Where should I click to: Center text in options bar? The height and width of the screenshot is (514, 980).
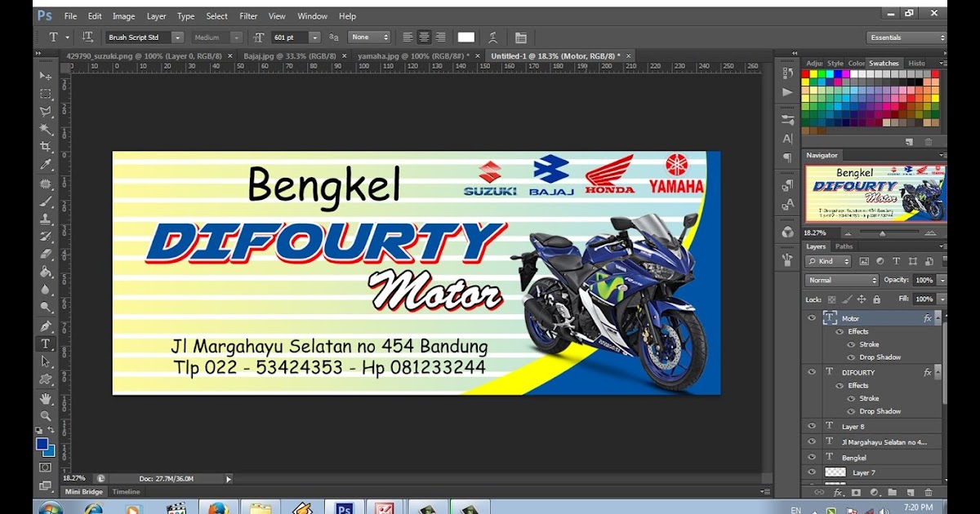click(424, 38)
